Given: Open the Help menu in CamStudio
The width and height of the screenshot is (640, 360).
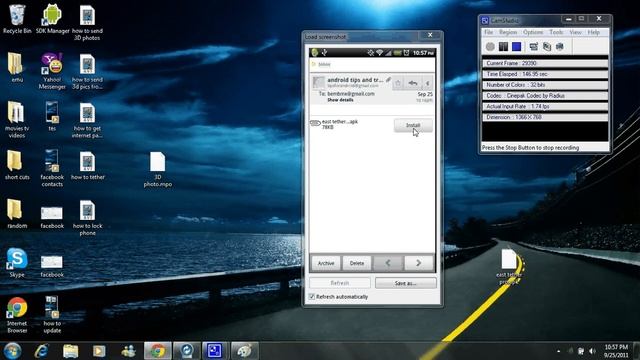Looking at the screenshot, I should point(593,32).
